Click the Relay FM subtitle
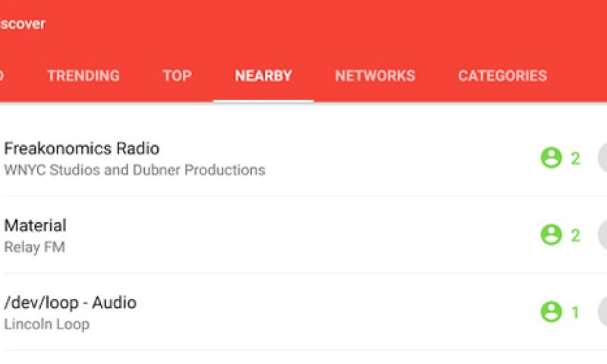 click(34, 246)
